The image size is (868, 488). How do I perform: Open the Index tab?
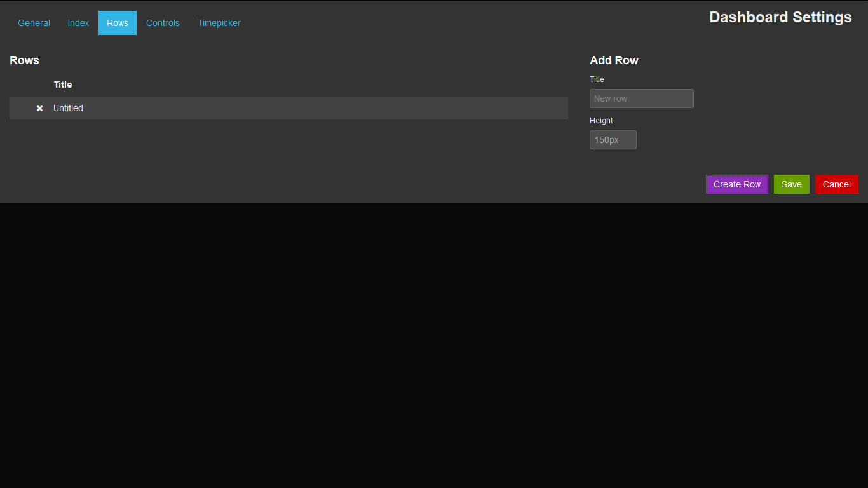point(78,23)
